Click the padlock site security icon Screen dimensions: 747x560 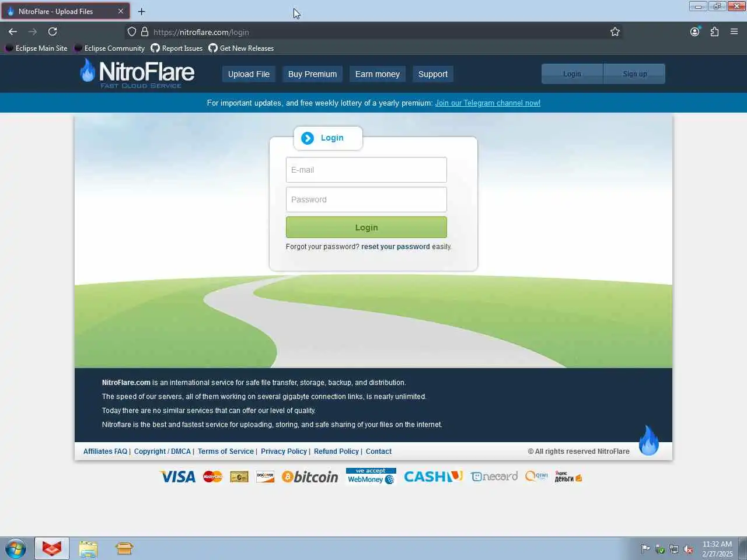click(145, 32)
